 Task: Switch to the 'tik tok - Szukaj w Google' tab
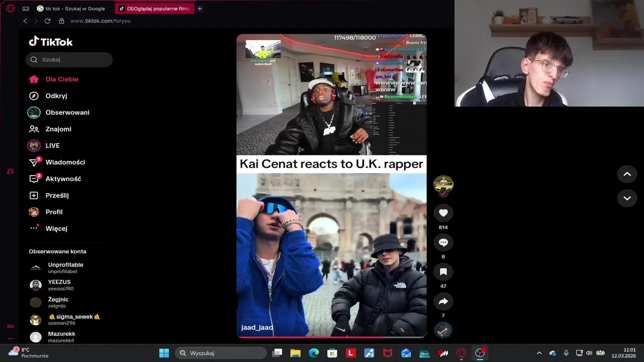coord(70,9)
